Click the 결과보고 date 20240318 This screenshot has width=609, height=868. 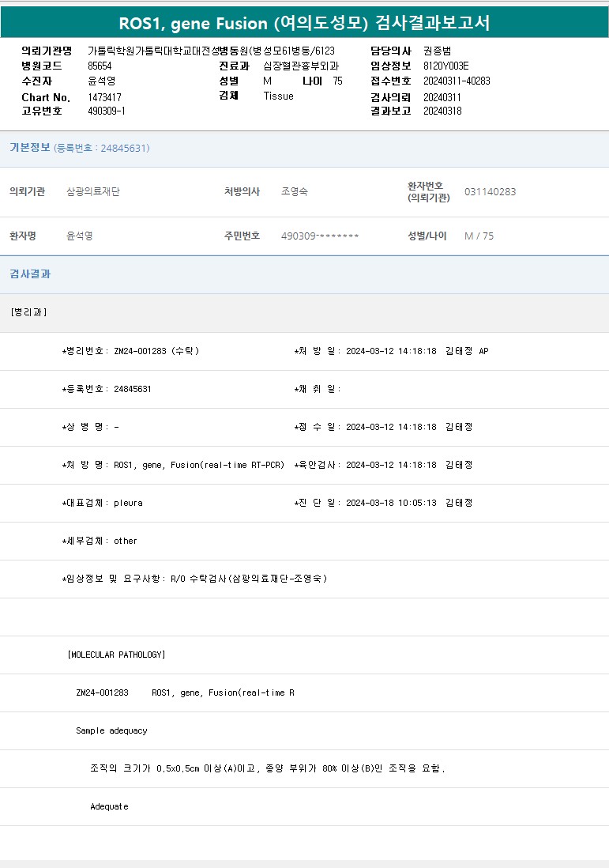click(x=442, y=111)
